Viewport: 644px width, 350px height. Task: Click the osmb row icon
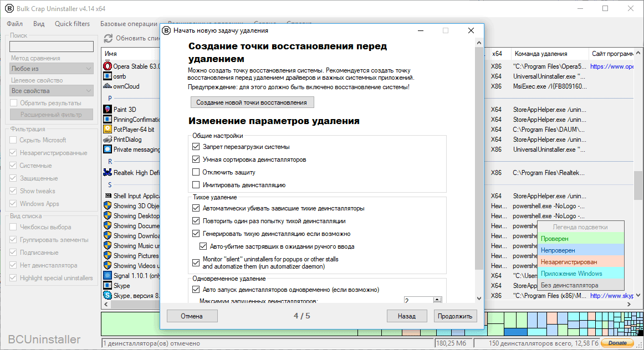click(x=108, y=76)
